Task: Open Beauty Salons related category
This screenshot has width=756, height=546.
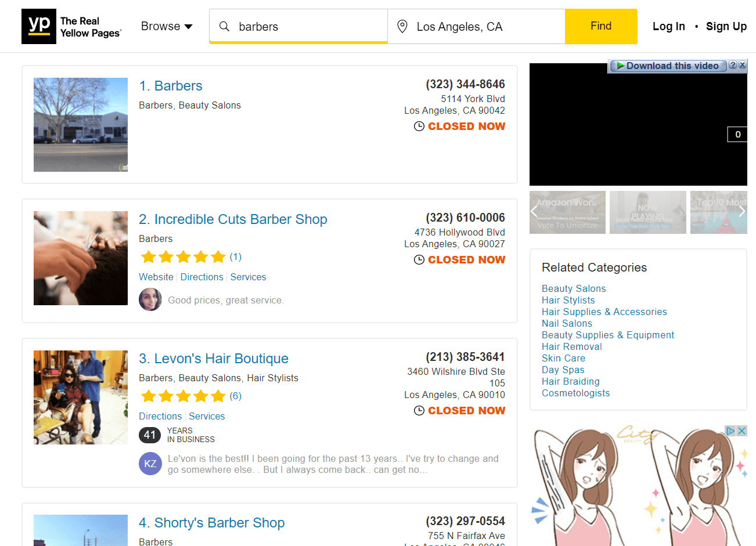Action: [x=574, y=288]
